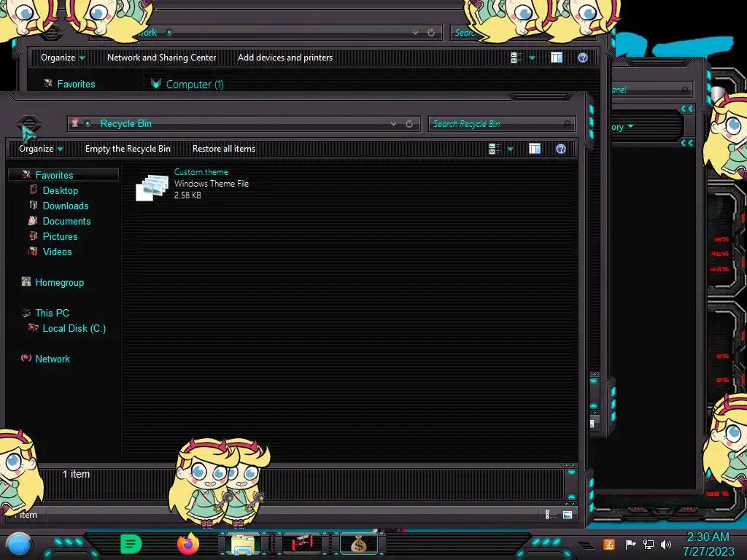This screenshot has height=560, width=747.
Task: Click the Documents folder icon in sidebar
Action: tap(33, 220)
